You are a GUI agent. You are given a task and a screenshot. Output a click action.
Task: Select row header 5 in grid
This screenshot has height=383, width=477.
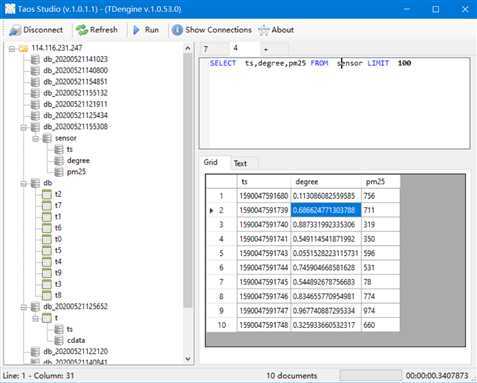coord(222,253)
